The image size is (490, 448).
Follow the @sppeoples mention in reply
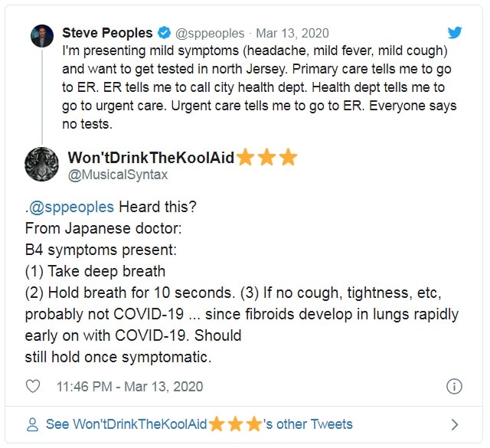click(71, 208)
